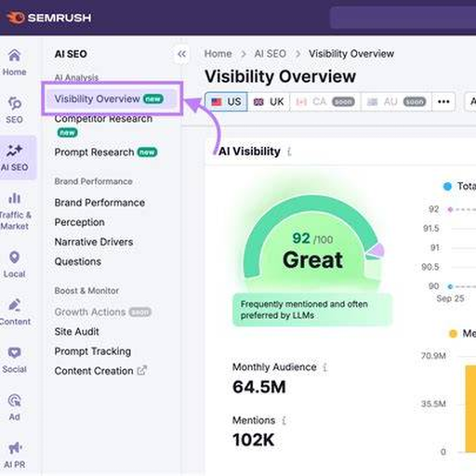Open Narrative Drivers menu item
476x476 pixels.
94,242
